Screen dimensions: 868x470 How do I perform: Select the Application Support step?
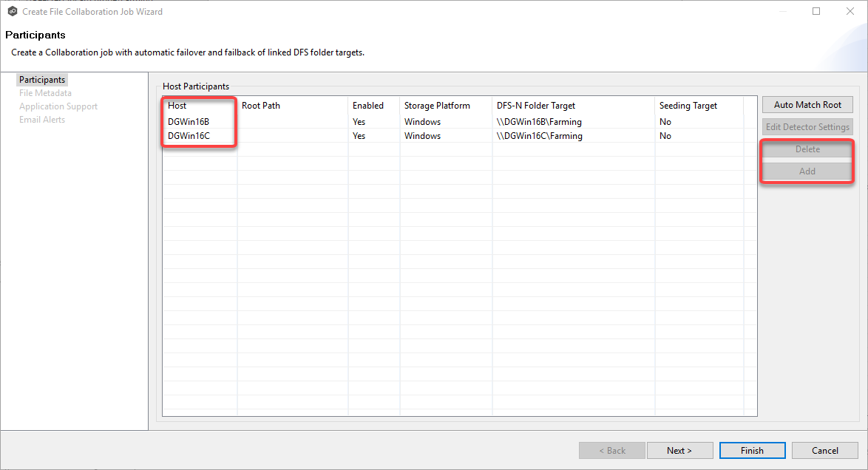(x=58, y=106)
